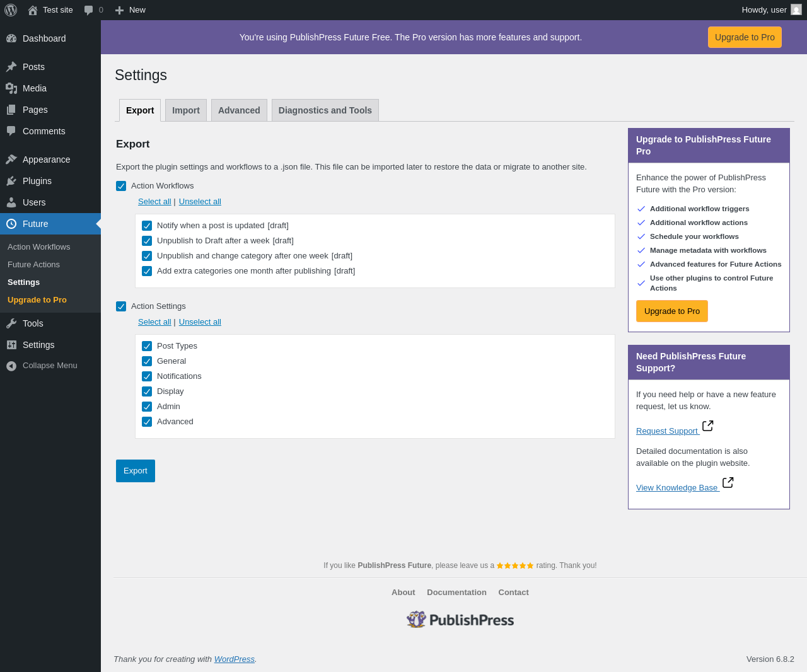Uncheck Notify when a post is updated
This screenshot has width=807, height=672.
click(147, 226)
